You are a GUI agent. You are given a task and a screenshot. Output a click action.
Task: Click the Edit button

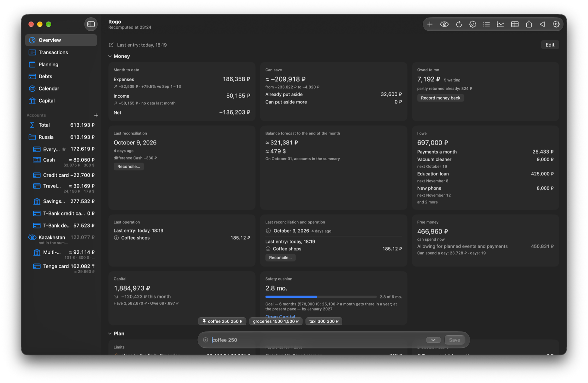coord(550,45)
